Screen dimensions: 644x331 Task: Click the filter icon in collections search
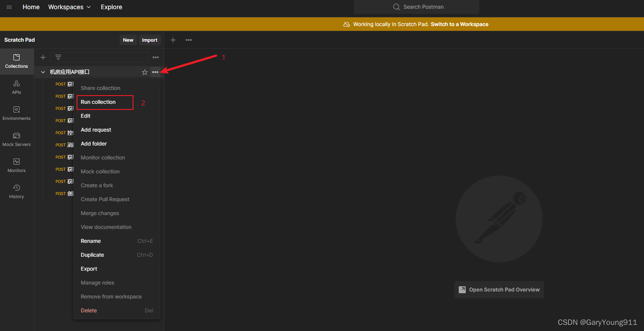(x=58, y=57)
